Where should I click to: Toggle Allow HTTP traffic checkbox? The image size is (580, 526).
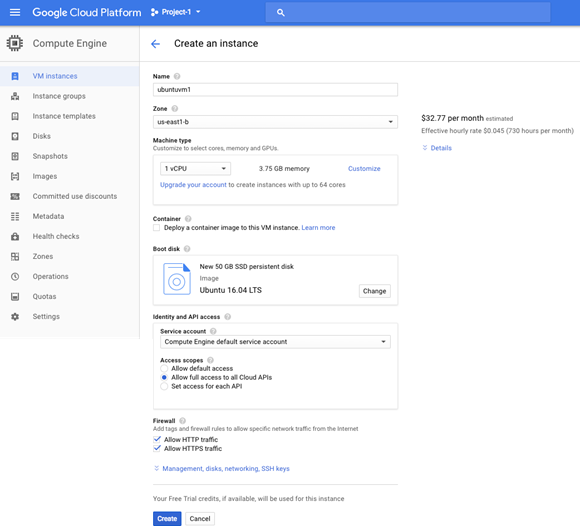(x=157, y=439)
